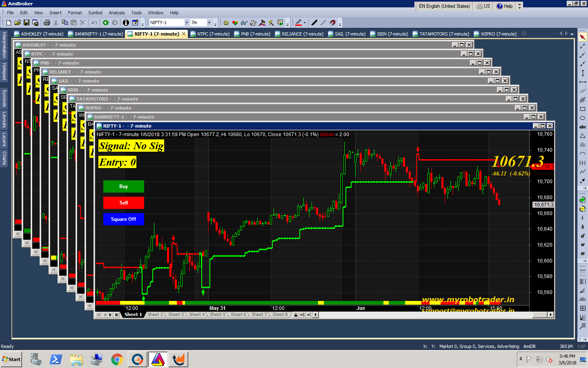
Task: Select the rectangle drawing tool
Action: [x=583, y=109]
